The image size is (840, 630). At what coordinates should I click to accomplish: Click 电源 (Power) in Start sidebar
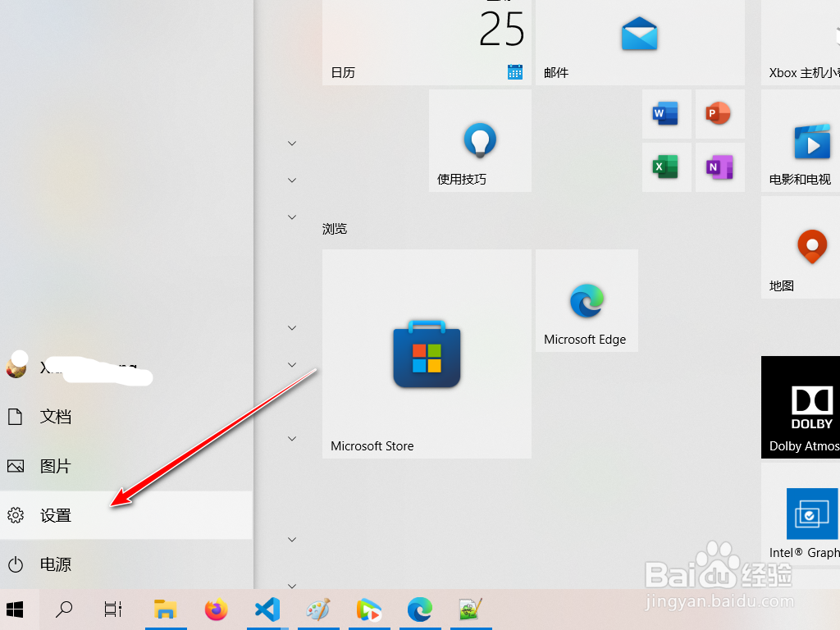[x=126, y=564]
